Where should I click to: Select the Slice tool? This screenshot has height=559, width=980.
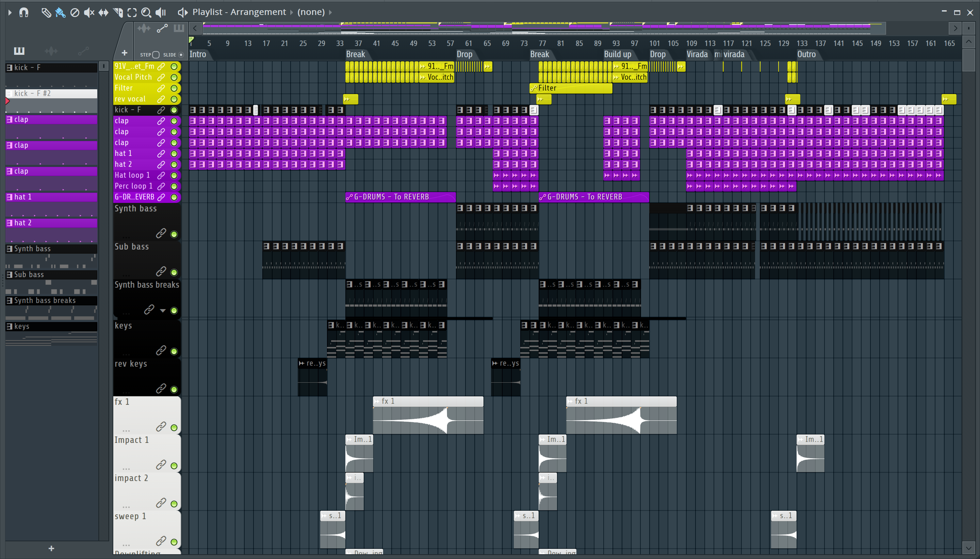(x=118, y=13)
